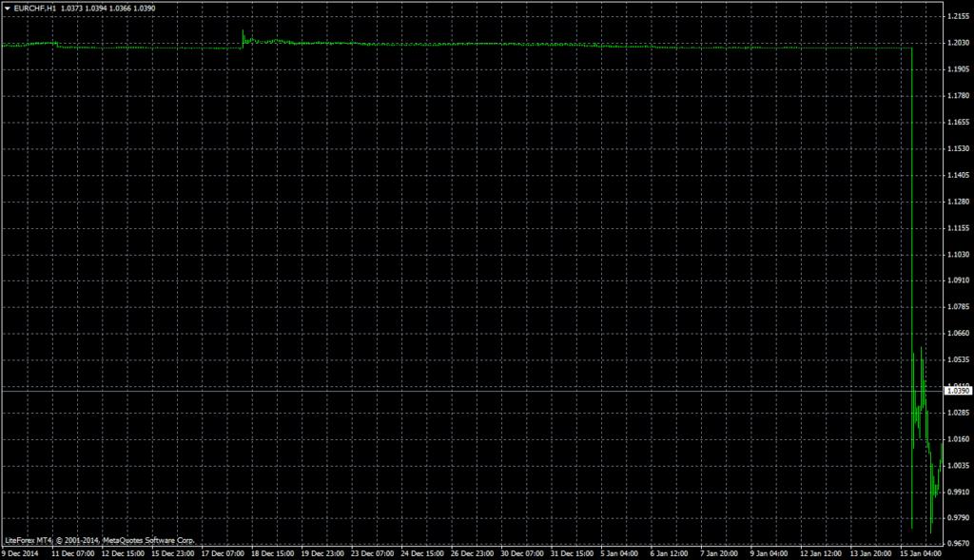Image resolution: width=974 pixels, height=560 pixels.
Task: Click the close price value 1.0390
Action: click(143, 8)
